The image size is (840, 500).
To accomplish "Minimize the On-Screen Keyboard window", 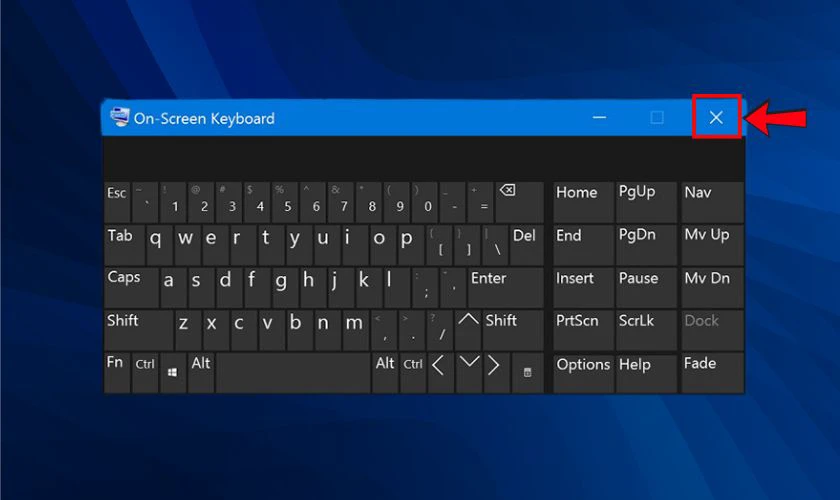I will click(599, 117).
